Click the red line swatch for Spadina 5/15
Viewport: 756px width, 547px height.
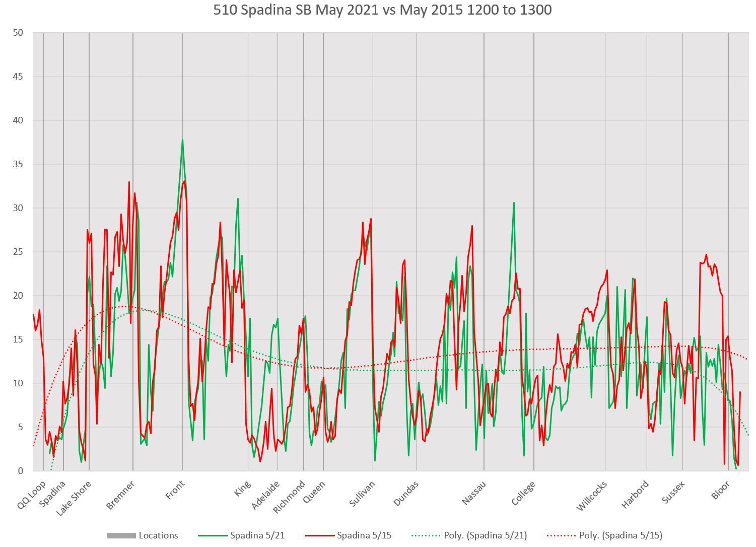click(x=320, y=535)
